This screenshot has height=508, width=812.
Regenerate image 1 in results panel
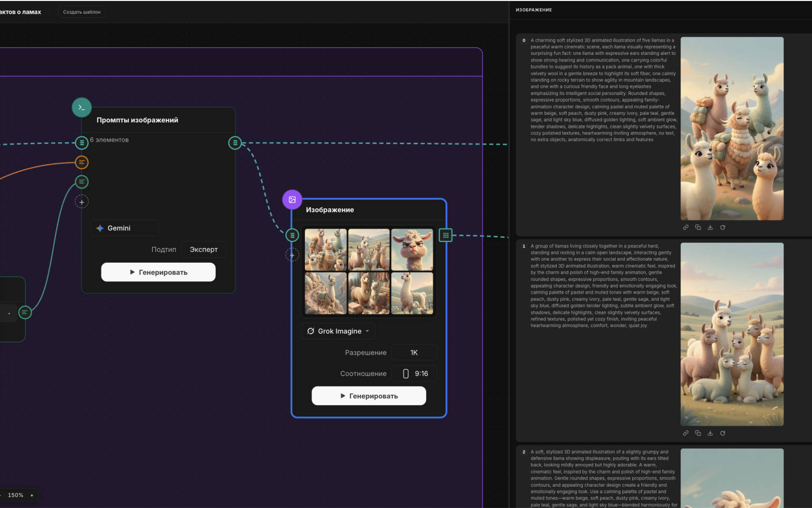click(x=723, y=433)
